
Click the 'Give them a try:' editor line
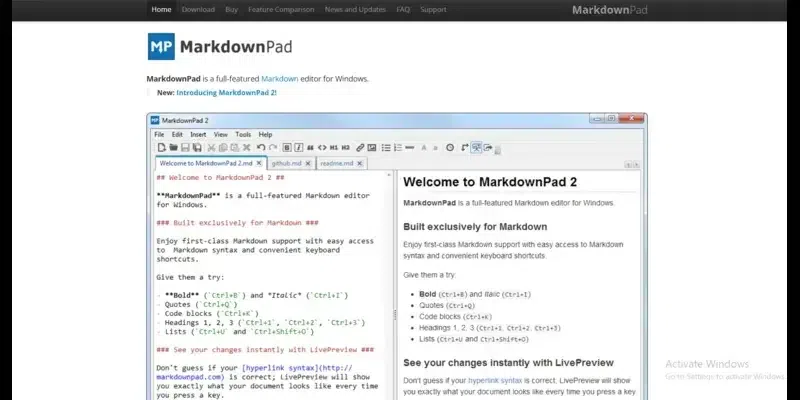(x=190, y=278)
